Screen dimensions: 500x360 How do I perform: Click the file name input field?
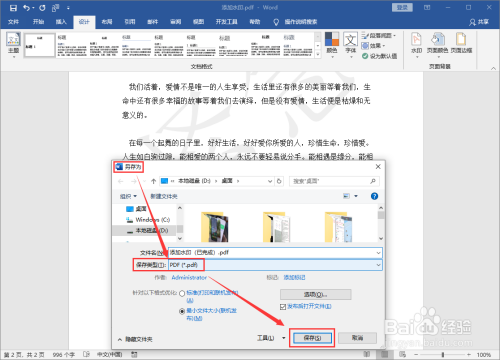point(275,253)
